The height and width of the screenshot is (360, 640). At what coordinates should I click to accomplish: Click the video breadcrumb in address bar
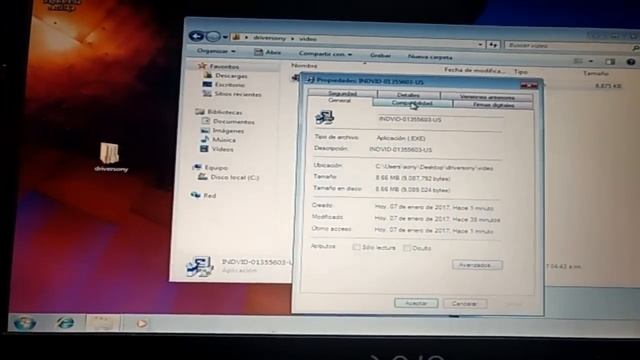click(308, 39)
